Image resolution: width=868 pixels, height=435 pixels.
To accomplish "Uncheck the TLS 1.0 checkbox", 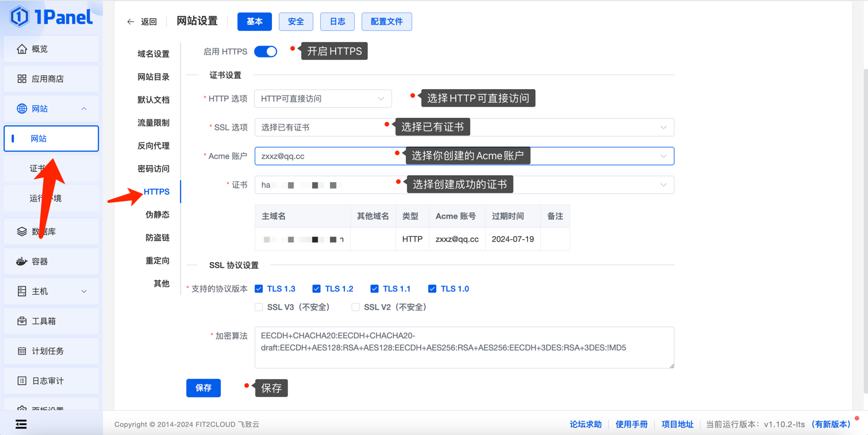I will coord(432,288).
